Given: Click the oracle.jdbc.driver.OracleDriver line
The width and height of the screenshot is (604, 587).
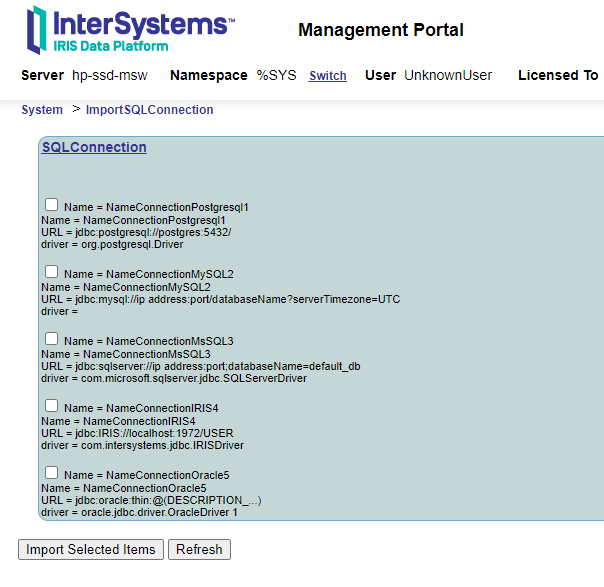Looking at the screenshot, I should pos(139,512).
